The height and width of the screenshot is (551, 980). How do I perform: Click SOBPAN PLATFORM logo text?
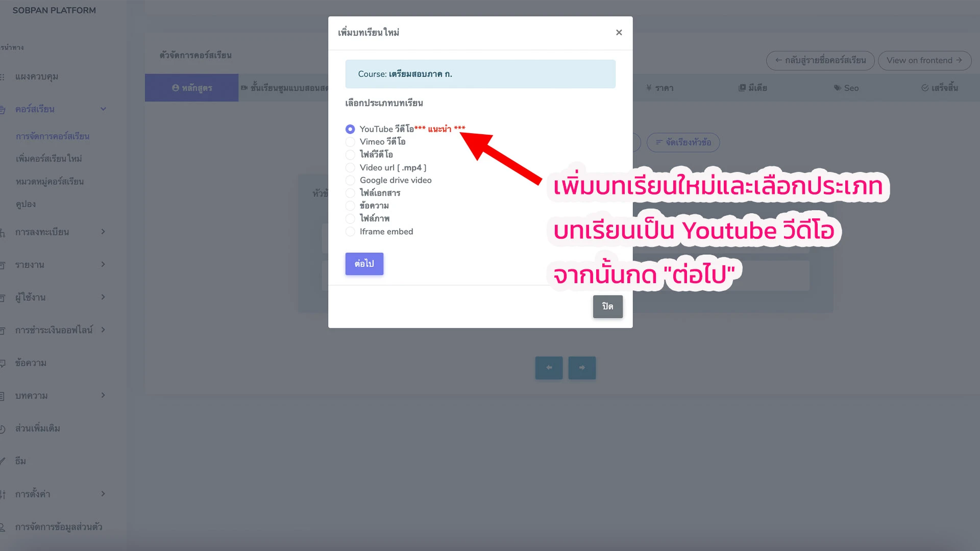pos(54,10)
